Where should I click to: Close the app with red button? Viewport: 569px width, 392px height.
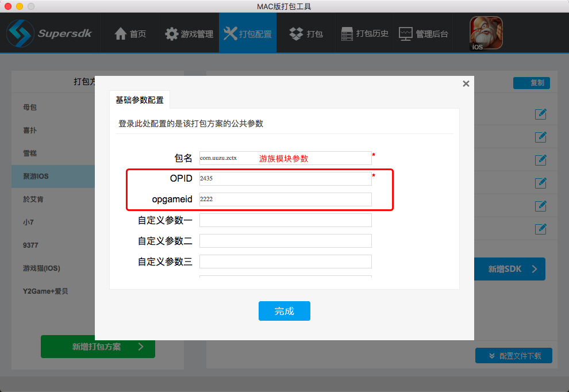8,6
